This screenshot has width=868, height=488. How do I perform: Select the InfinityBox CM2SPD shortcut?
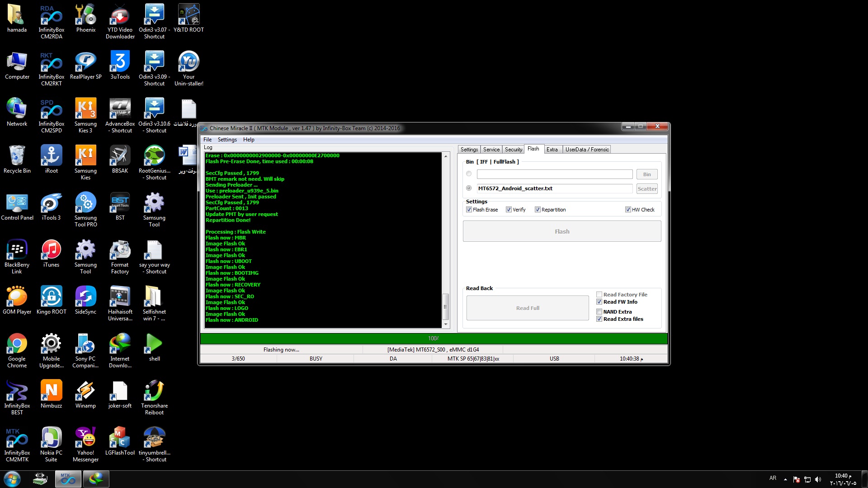(51, 116)
